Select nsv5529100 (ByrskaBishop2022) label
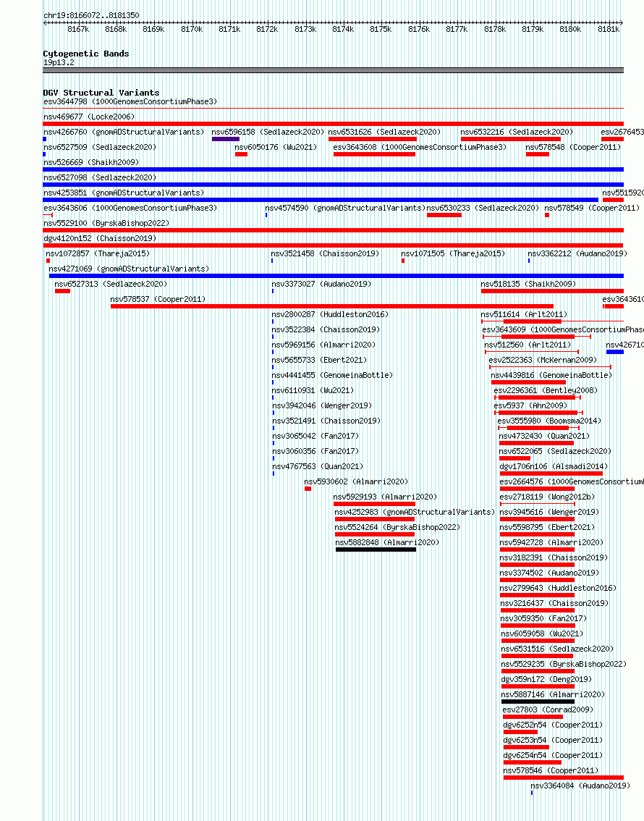644x821 pixels. click(x=106, y=223)
